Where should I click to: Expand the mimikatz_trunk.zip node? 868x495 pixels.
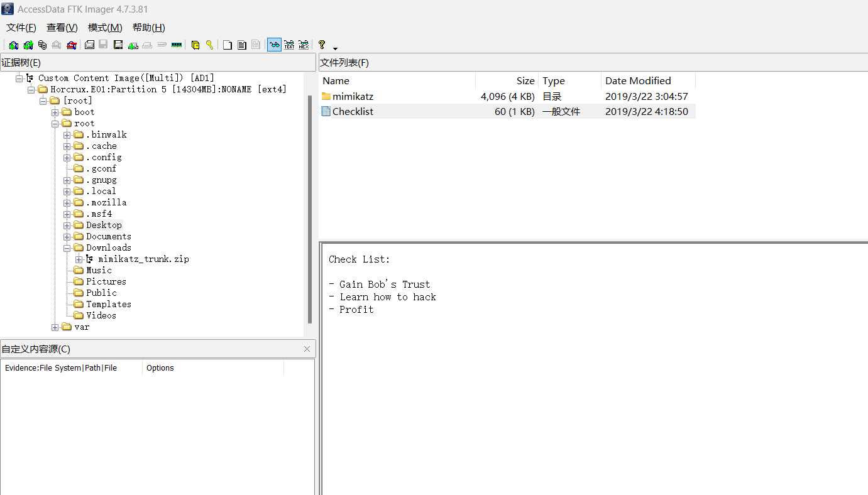pyautogui.click(x=79, y=259)
